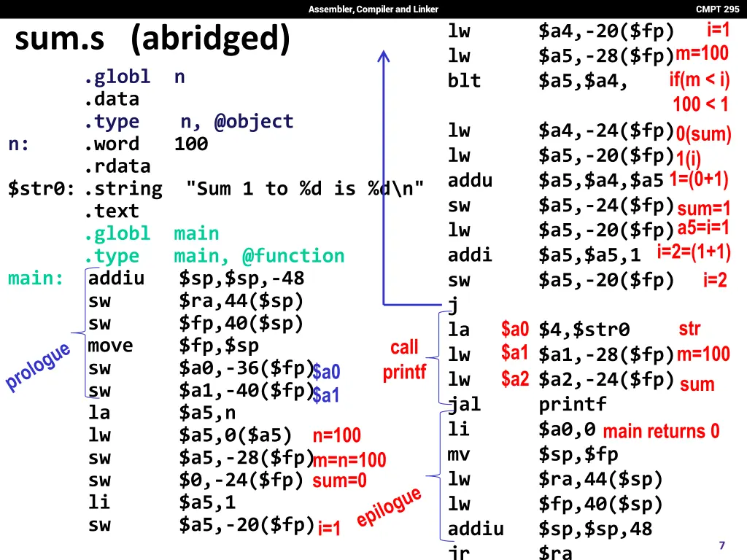
Task: Click the 'mv $sp,$fp' instruction
Action: point(533,454)
